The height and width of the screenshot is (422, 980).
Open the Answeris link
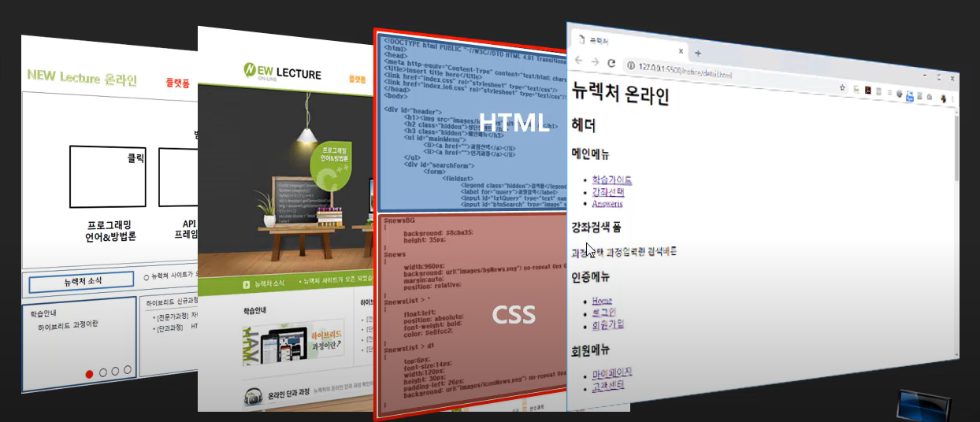(x=607, y=203)
